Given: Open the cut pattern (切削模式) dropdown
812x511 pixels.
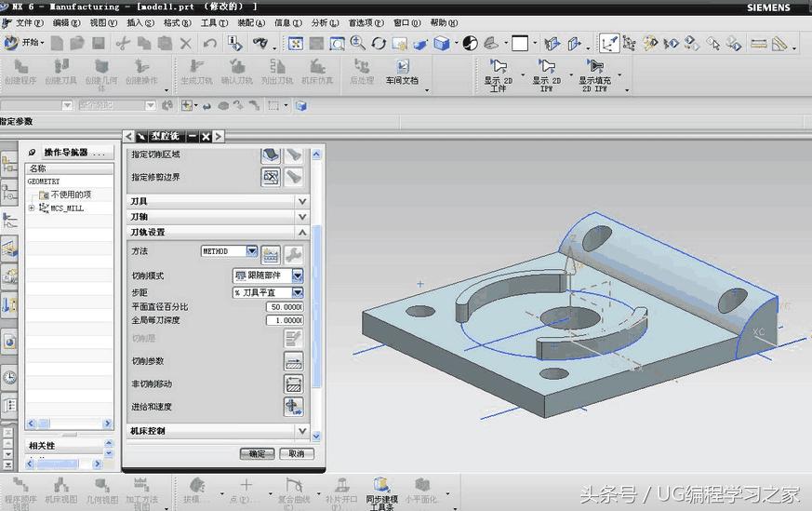Looking at the screenshot, I should point(298,276).
